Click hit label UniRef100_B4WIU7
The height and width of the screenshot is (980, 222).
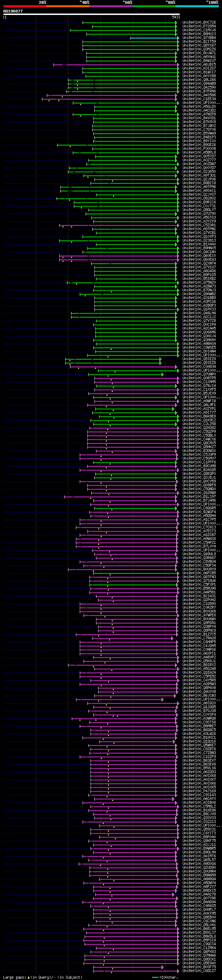(x=199, y=60)
